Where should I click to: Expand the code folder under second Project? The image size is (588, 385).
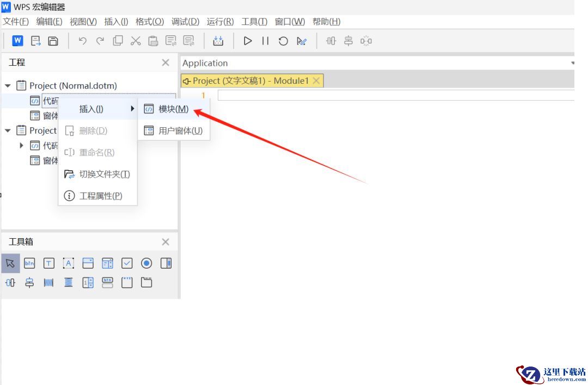coord(21,146)
